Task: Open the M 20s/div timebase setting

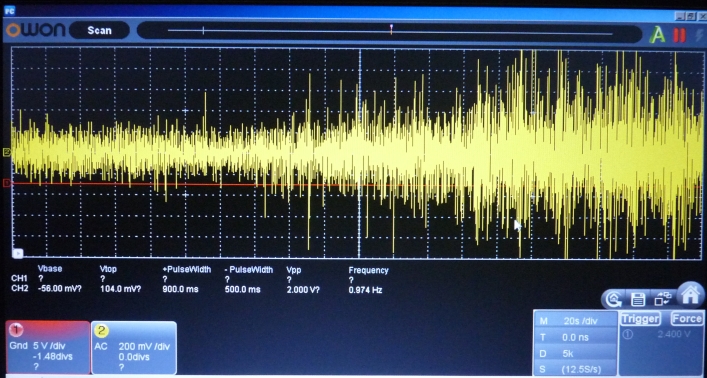Action: [576, 321]
